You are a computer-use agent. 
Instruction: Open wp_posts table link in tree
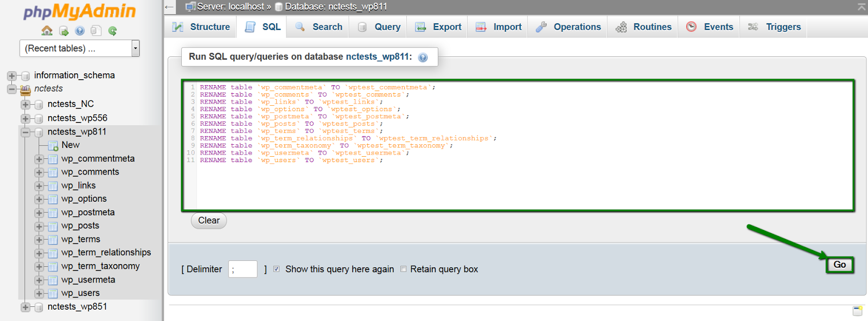tap(80, 226)
